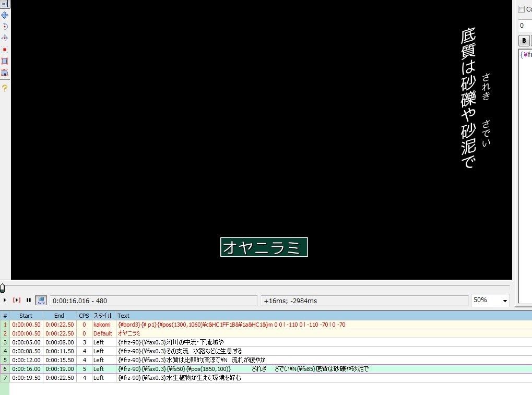The image size is (532, 395).
Task: Click the CPS value 5 in row 6
Action: [84, 368]
